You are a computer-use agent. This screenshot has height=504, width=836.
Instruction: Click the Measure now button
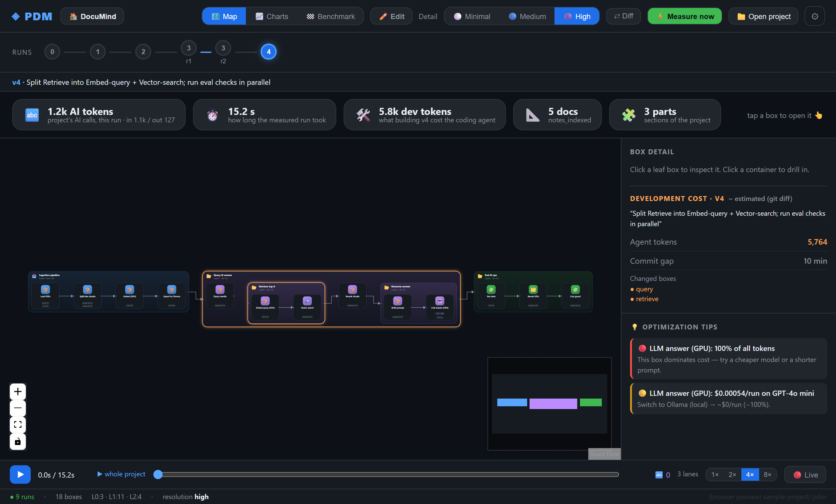[684, 16]
